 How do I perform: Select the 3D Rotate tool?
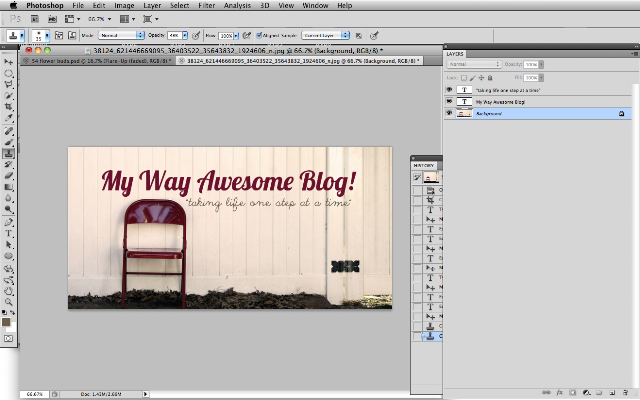(x=8, y=269)
